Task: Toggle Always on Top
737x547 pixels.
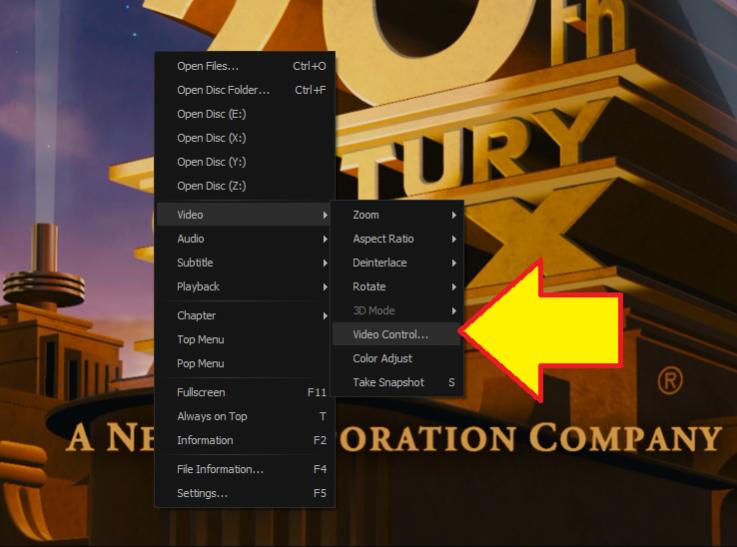Action: [x=244, y=416]
